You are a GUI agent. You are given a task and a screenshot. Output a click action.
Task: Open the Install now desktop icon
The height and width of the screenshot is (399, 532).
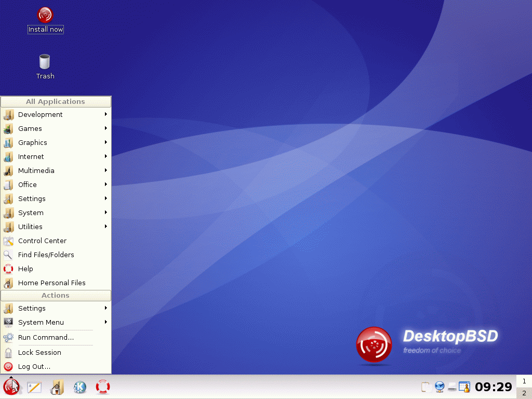[45, 20]
